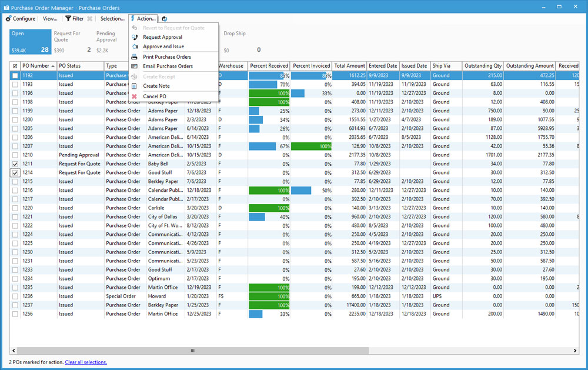Uncheck the checkbox for PO 1211
This screenshot has height=370, width=588.
15,164
